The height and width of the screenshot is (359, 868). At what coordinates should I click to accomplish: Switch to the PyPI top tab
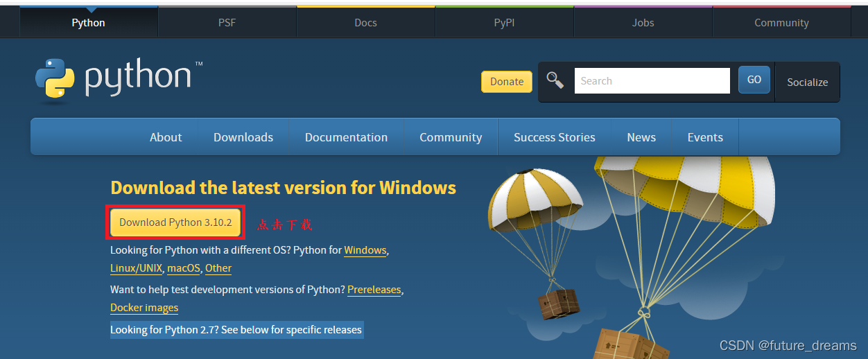(x=504, y=22)
